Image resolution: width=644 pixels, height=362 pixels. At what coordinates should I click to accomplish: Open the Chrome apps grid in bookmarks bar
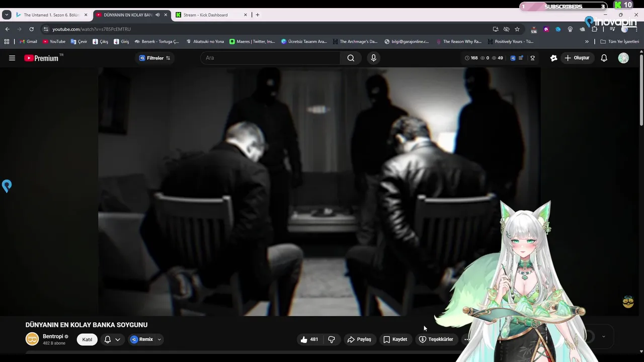click(x=7, y=42)
